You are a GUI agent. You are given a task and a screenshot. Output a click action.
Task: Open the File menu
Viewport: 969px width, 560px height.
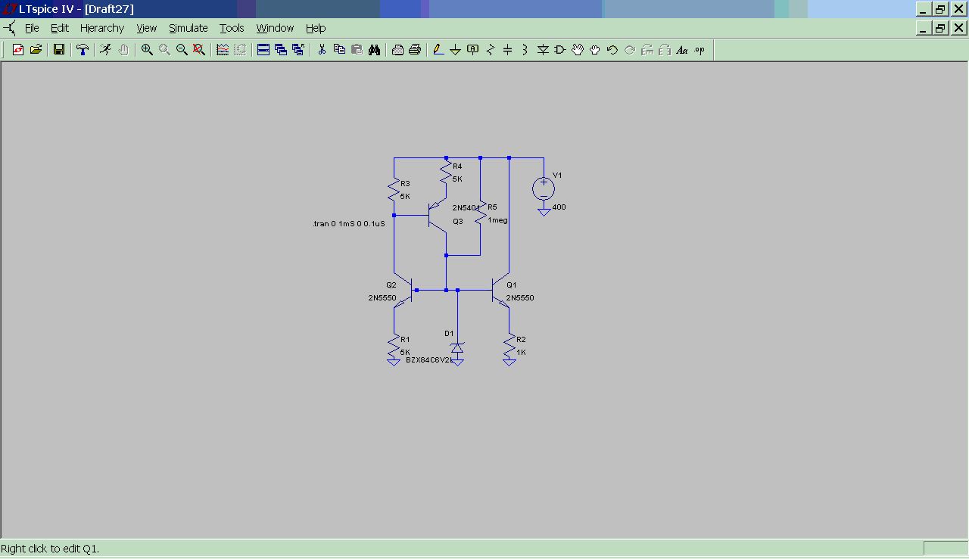(32, 28)
